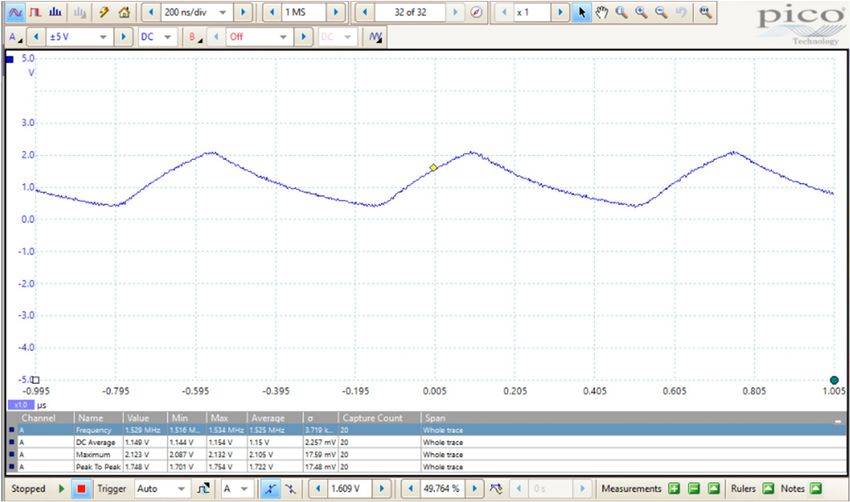Increase pre-trigger 49.764 % value
This screenshot has height=502, width=850.
pos(474,488)
